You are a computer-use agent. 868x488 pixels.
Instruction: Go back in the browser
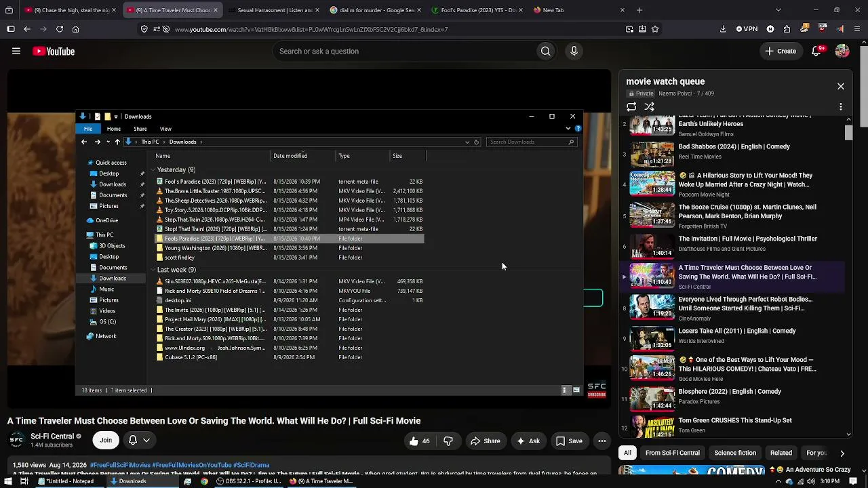[x=27, y=29]
